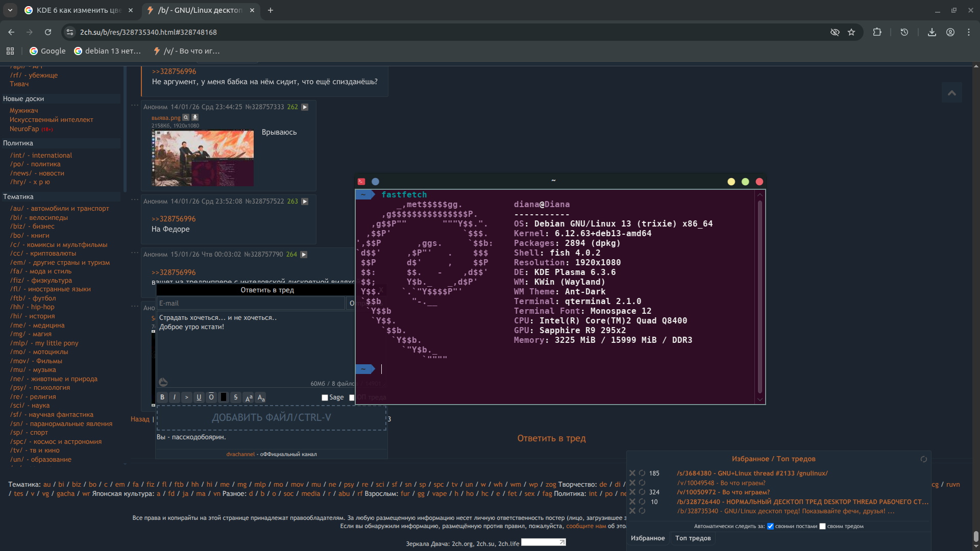The width and height of the screenshot is (980, 551).
Task: Expand replies arrow on post №328757333
Action: point(305,107)
